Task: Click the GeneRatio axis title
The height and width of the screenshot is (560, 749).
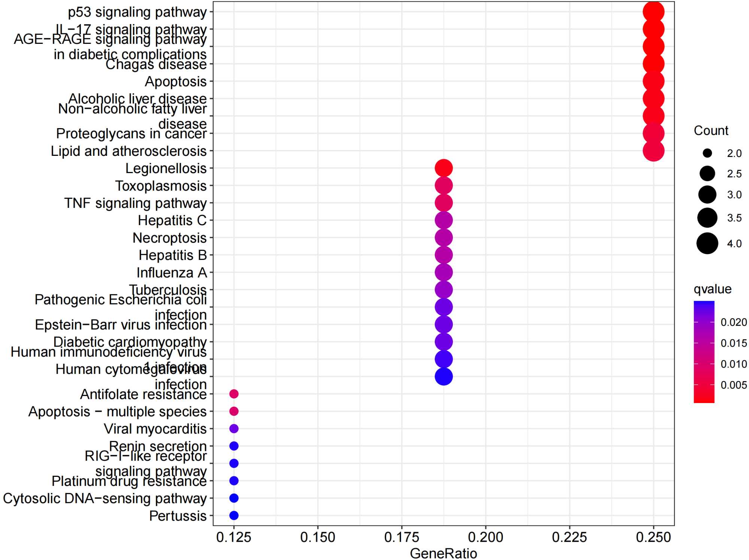Action: click(x=443, y=553)
